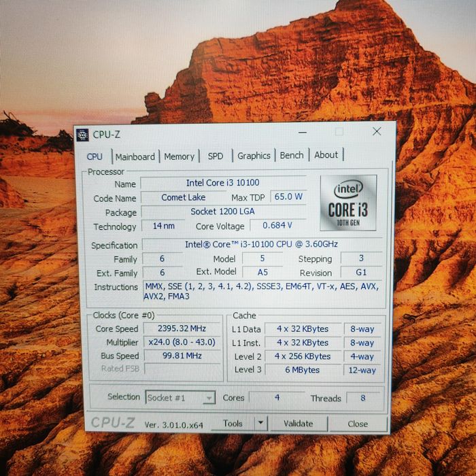Screen dimensions: 476x476
Task: Click the Multiplier value 'x24.0 (8.0 - 43.0)'
Action: (182, 342)
